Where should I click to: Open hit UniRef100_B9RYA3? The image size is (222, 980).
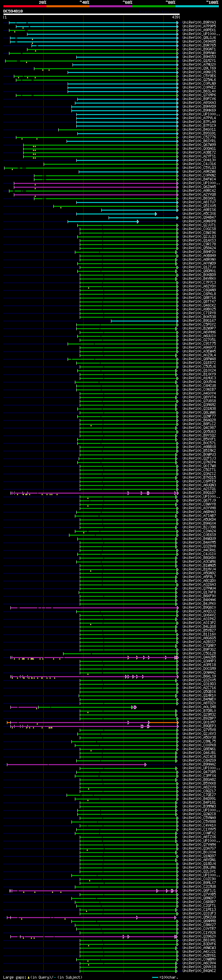pyautogui.click(x=199, y=23)
